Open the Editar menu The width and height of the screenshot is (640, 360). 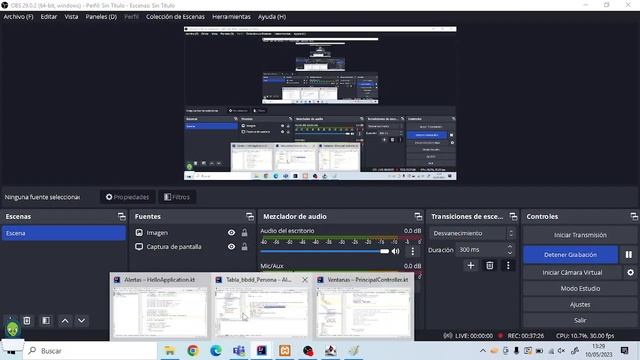coord(49,17)
